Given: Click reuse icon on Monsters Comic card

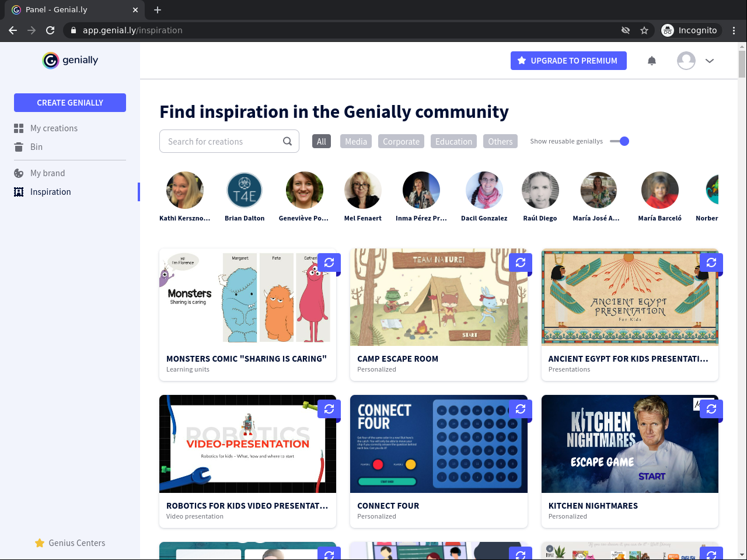Looking at the screenshot, I should [329, 262].
